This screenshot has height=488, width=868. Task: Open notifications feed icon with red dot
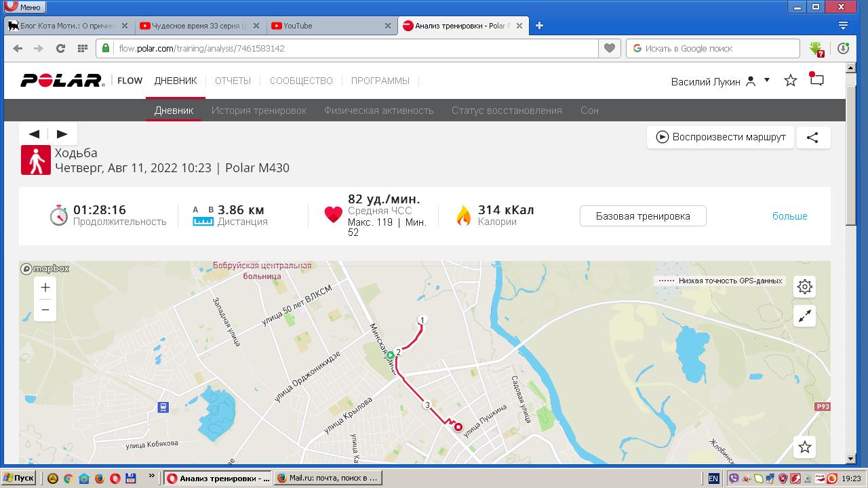816,79
